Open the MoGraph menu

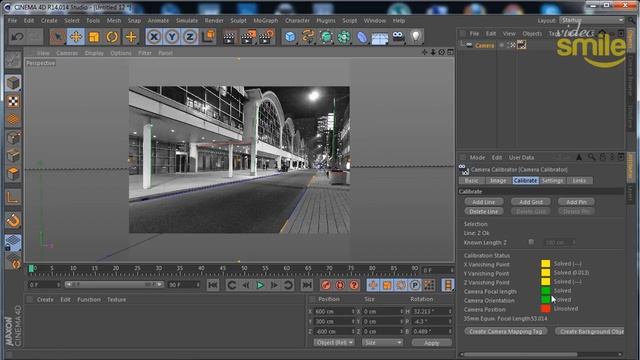(265, 20)
